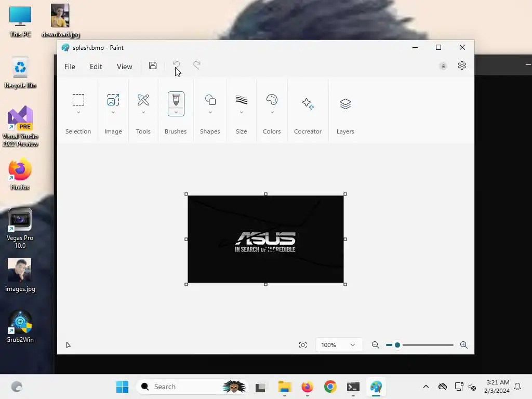The height and width of the screenshot is (399, 532).
Task: Click the Cocreator label
Action: [308, 131]
